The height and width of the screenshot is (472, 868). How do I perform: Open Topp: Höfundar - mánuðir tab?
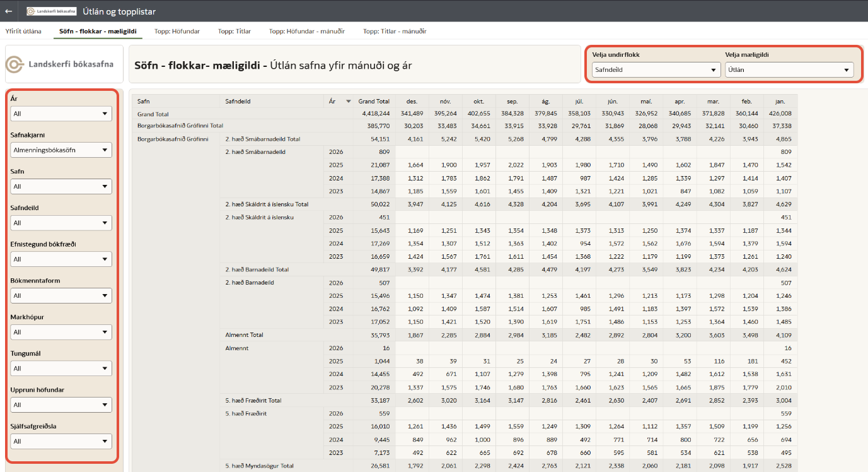point(308,31)
